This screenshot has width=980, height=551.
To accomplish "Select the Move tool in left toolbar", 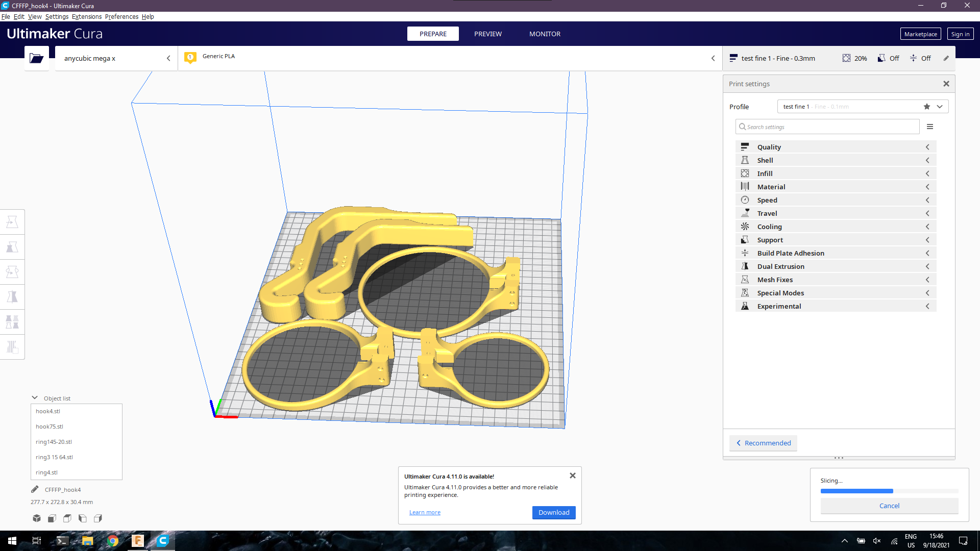I will pos(12,222).
